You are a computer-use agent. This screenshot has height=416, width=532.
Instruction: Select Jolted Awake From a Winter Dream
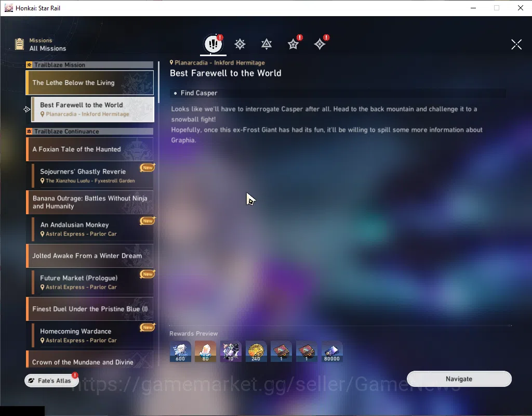pos(90,256)
